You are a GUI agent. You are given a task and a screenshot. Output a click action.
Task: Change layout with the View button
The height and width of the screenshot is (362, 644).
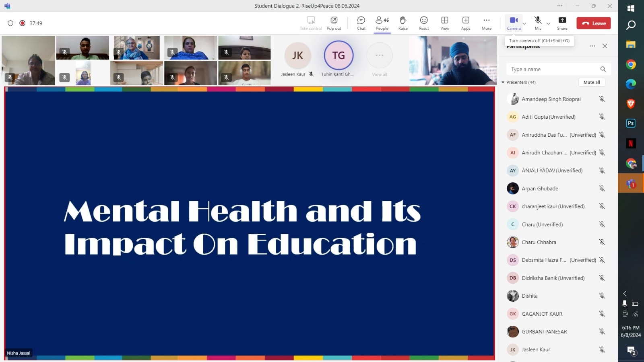445,23
